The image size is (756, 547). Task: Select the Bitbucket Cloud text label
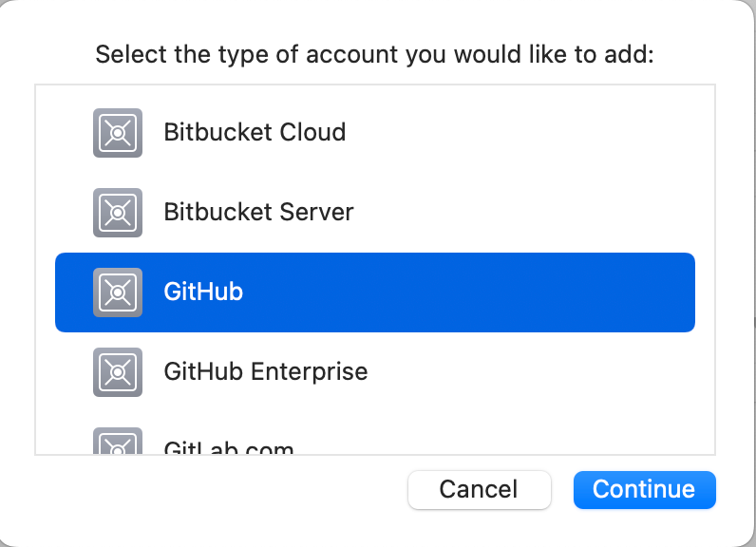tap(255, 132)
